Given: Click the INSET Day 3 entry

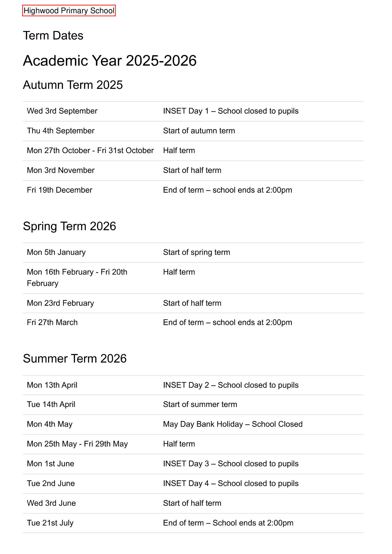Looking at the screenshot, I should 231,464.
